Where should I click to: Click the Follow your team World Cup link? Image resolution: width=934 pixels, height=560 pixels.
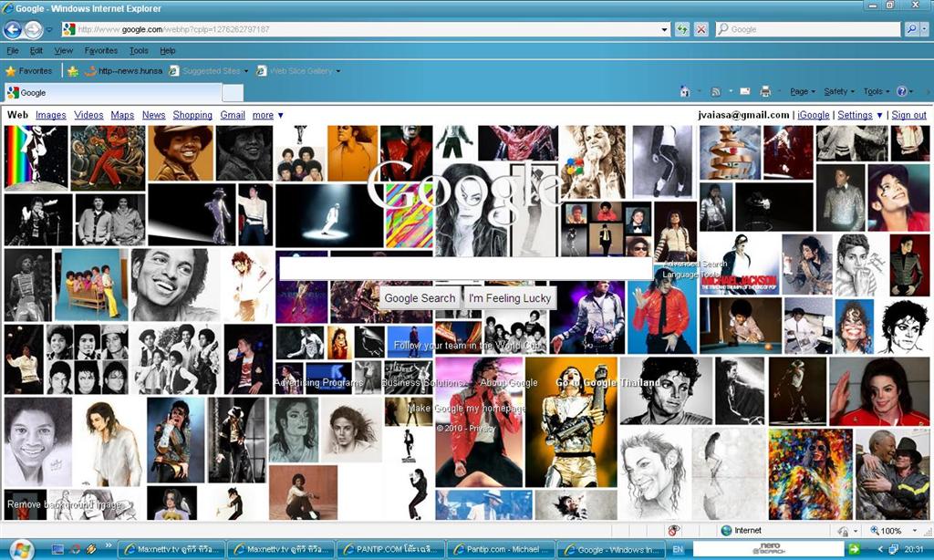coord(468,346)
